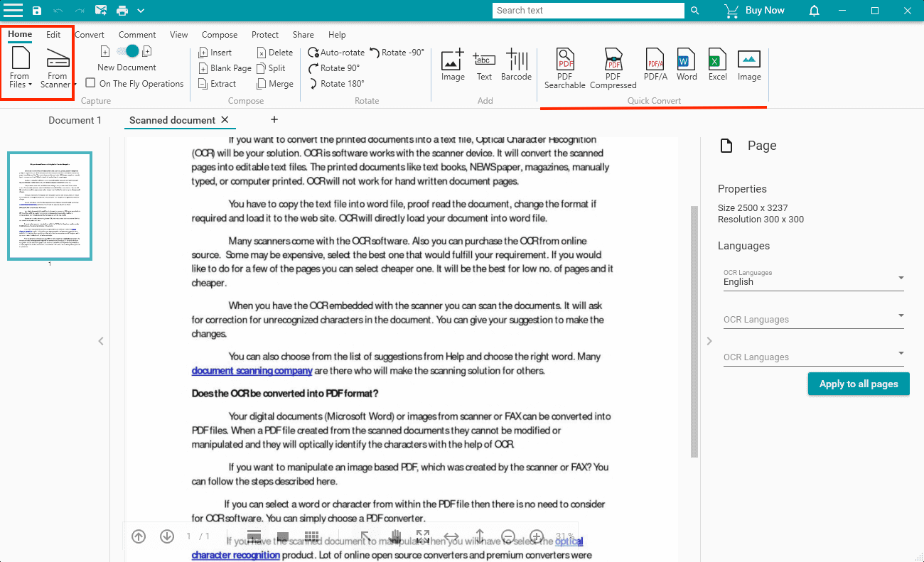The image size is (924, 562).
Task: Click the Excel quick convert icon
Action: [717, 60]
